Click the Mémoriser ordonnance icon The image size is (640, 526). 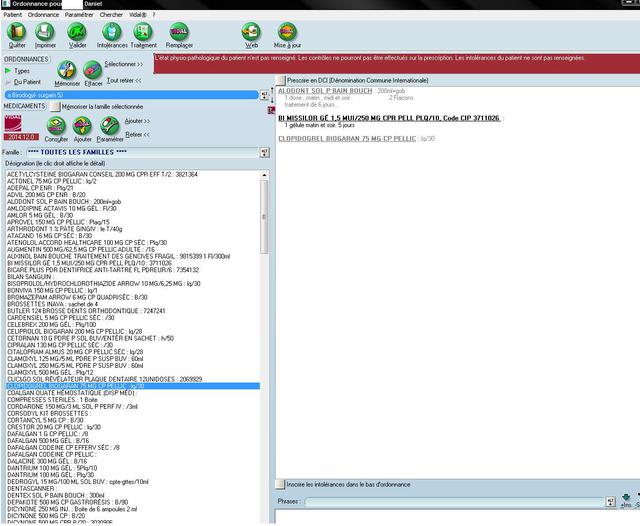(x=68, y=72)
